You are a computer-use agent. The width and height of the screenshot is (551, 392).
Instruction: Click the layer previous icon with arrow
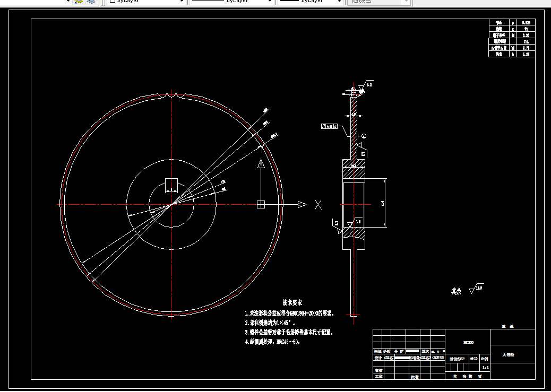(x=79, y=2)
